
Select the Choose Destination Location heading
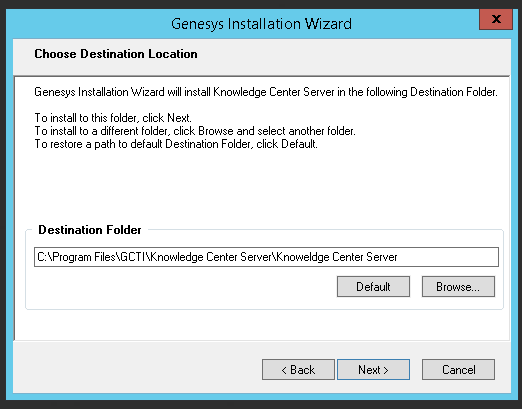tap(116, 54)
